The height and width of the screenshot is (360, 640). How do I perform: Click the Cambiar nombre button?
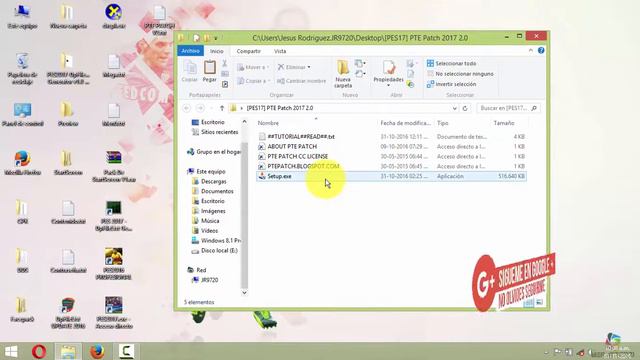[x=301, y=81]
